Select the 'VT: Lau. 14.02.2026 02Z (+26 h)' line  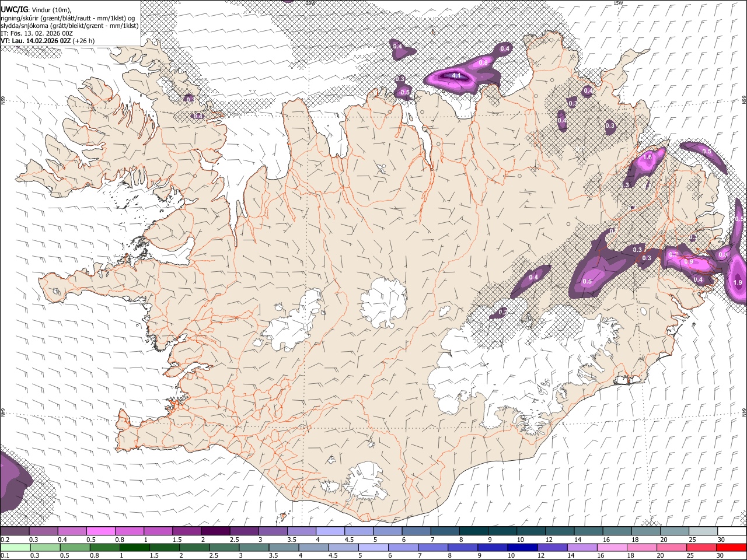point(47,41)
